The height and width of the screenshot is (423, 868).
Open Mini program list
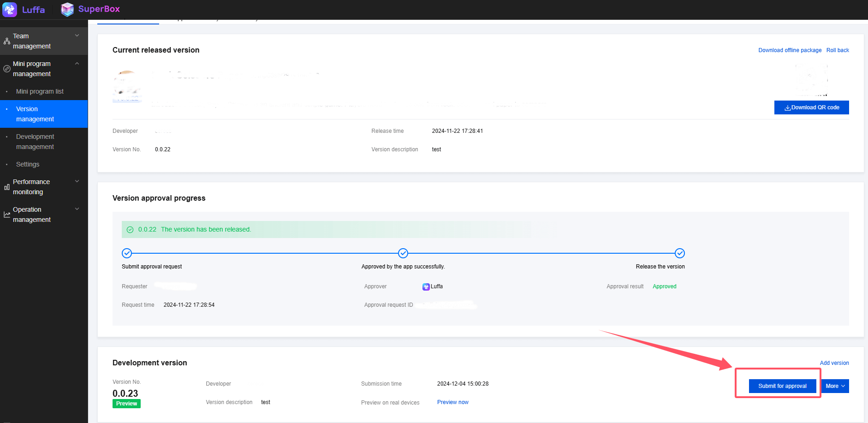[40, 91]
